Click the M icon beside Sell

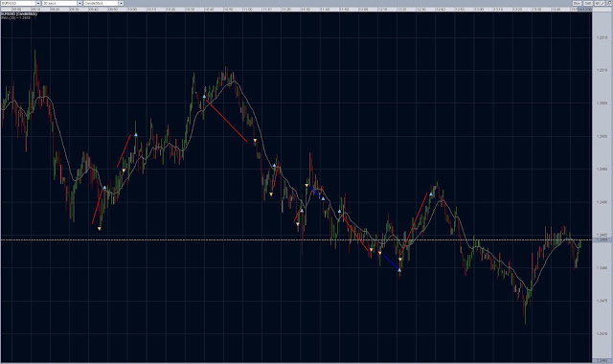click(597, 3)
